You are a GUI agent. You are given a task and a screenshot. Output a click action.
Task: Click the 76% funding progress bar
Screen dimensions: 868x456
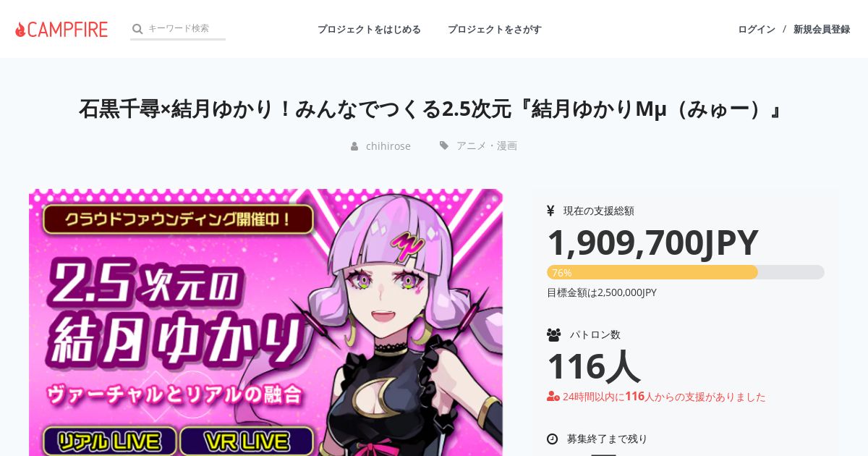click(686, 272)
